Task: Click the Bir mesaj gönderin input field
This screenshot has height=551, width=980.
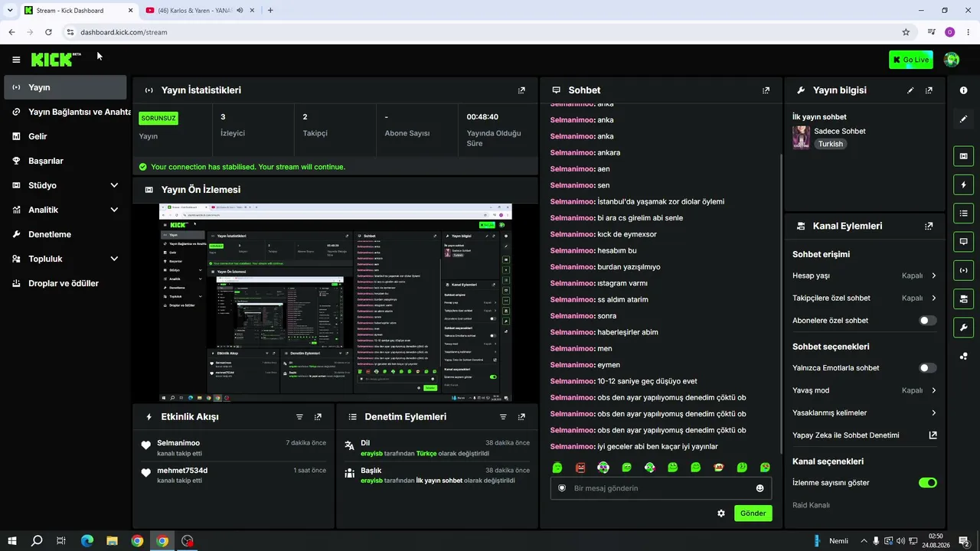Action: pyautogui.click(x=661, y=488)
